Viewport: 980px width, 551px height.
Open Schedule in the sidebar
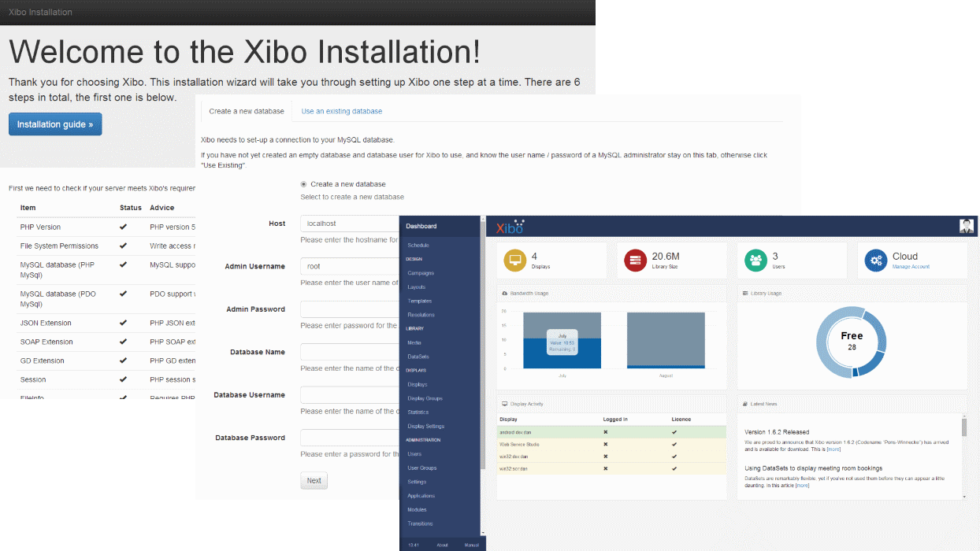[418, 246]
